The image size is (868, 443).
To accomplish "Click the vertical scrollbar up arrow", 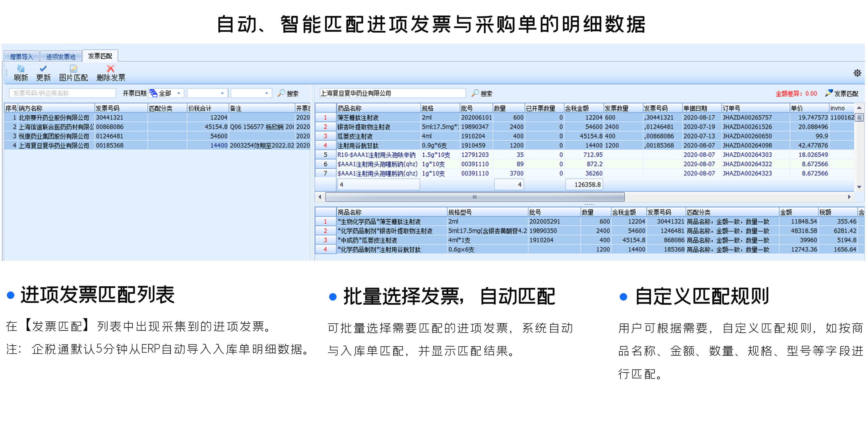I will pos(859,108).
